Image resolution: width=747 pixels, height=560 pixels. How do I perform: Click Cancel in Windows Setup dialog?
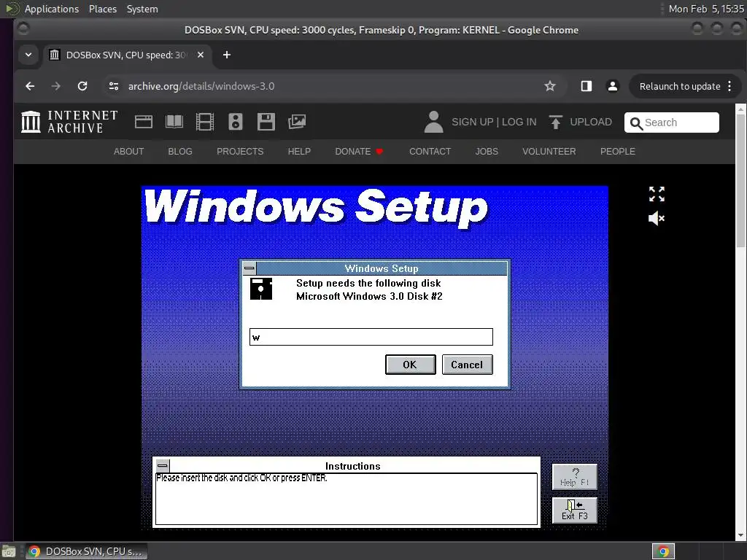[467, 365]
